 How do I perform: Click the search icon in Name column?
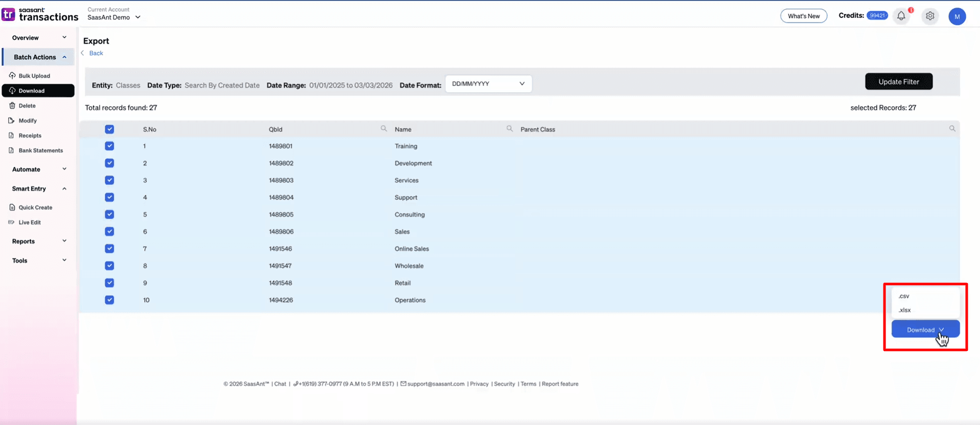(x=509, y=129)
